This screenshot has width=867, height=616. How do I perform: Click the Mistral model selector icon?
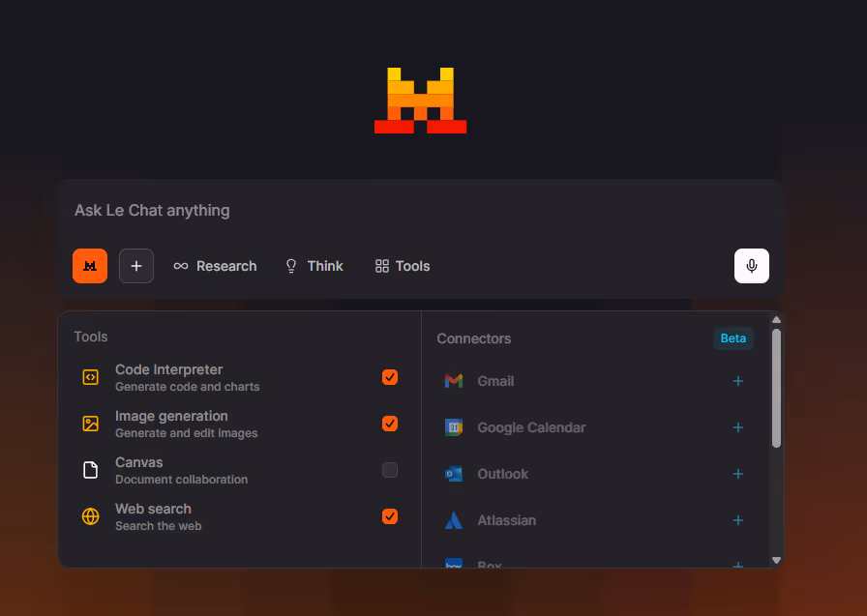(x=89, y=265)
